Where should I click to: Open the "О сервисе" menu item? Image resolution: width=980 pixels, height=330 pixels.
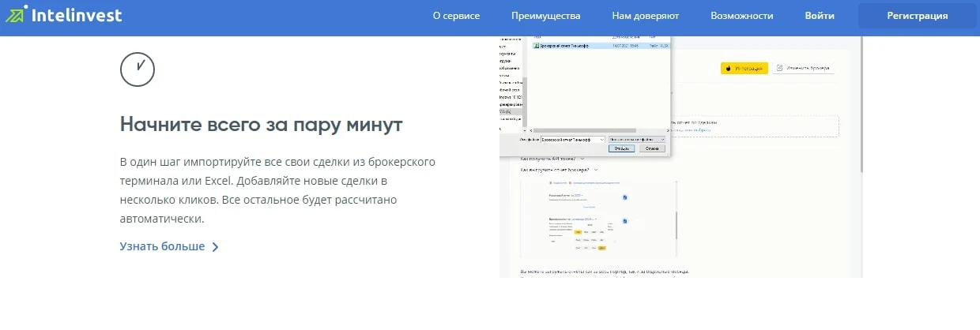456,16
